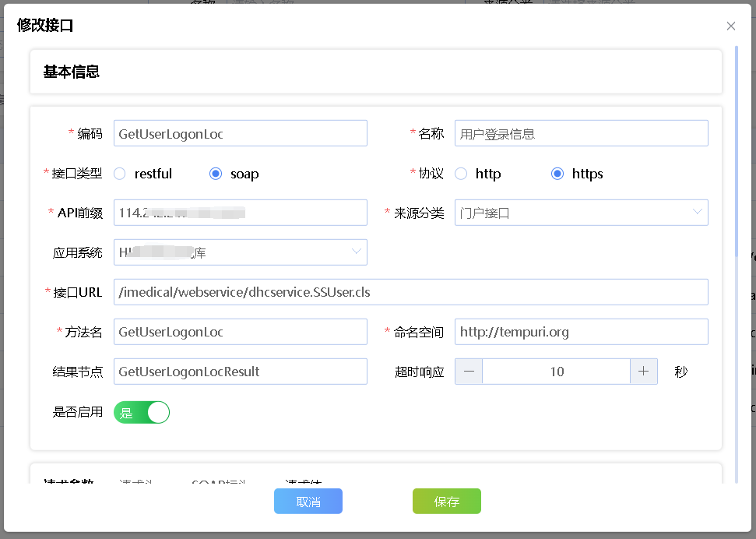Select the restful 接口类型 radio button
Screen dimensions: 756x539
(x=120, y=174)
